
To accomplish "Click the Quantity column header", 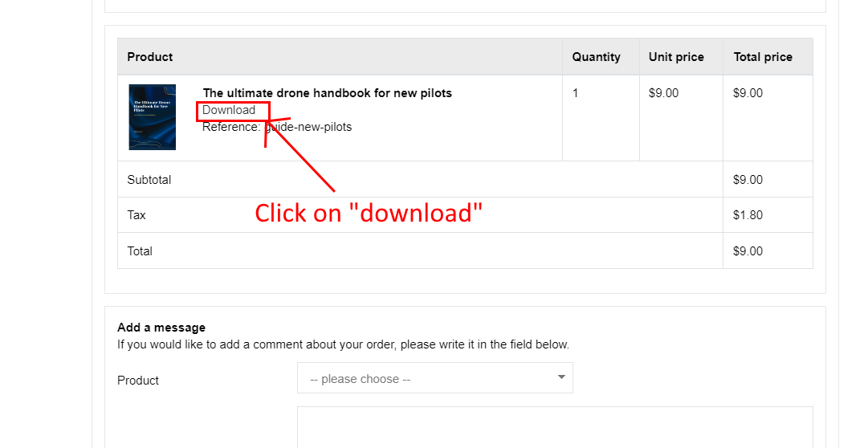I will [x=596, y=57].
